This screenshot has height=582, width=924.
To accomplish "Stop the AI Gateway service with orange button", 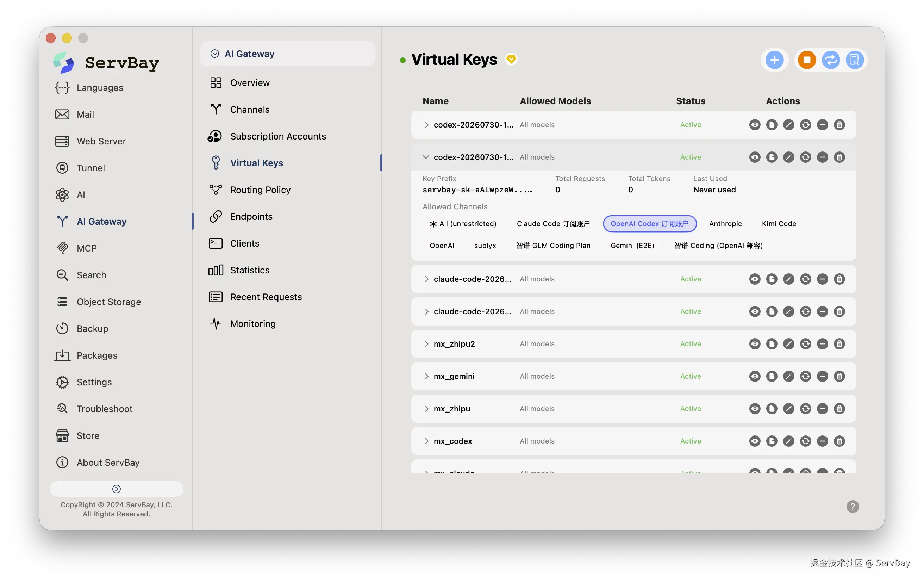I will pyautogui.click(x=807, y=60).
